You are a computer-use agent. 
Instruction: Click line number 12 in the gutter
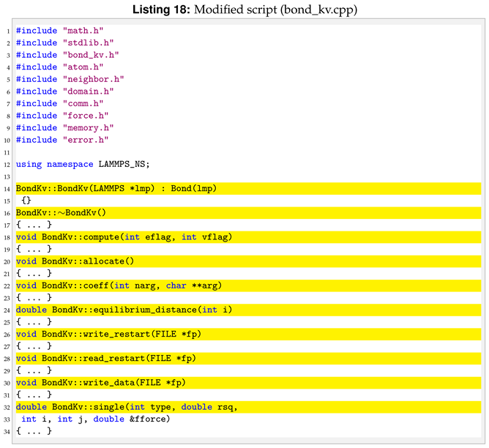(7, 165)
